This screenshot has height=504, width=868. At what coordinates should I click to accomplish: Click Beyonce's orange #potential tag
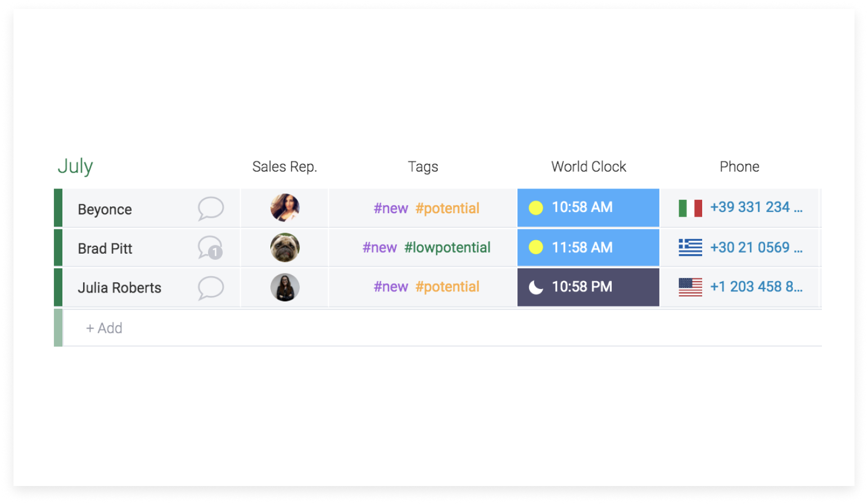tap(447, 208)
